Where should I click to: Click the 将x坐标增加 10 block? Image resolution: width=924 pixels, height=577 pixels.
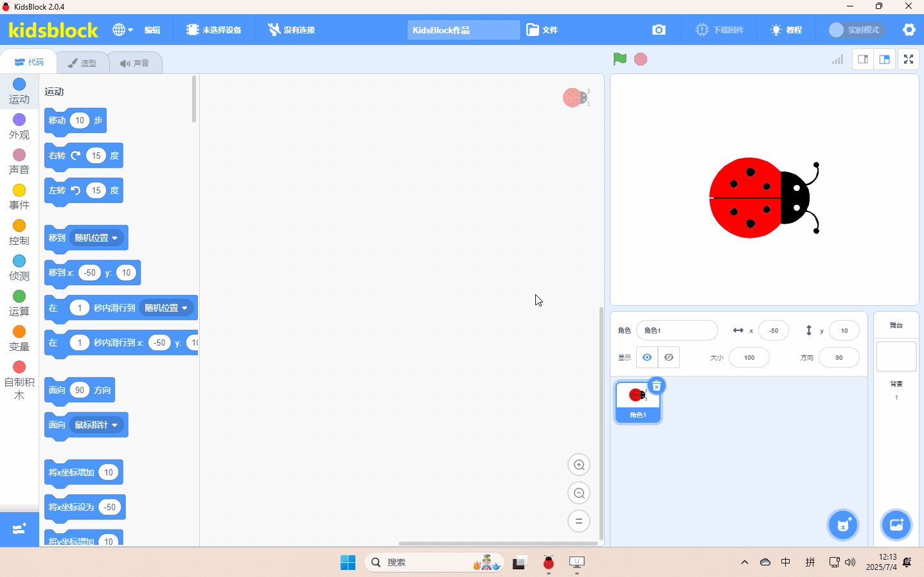(84, 473)
